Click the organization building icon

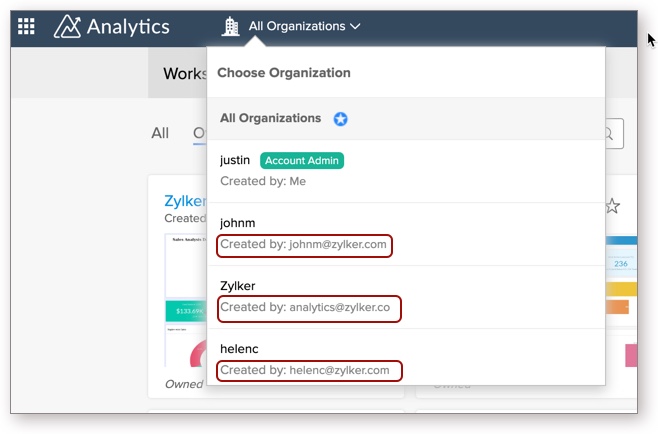tap(231, 27)
